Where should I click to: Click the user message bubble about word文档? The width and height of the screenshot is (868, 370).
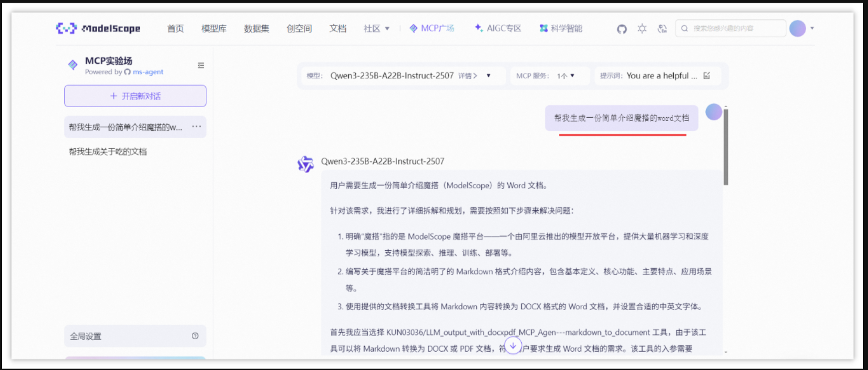pos(621,118)
